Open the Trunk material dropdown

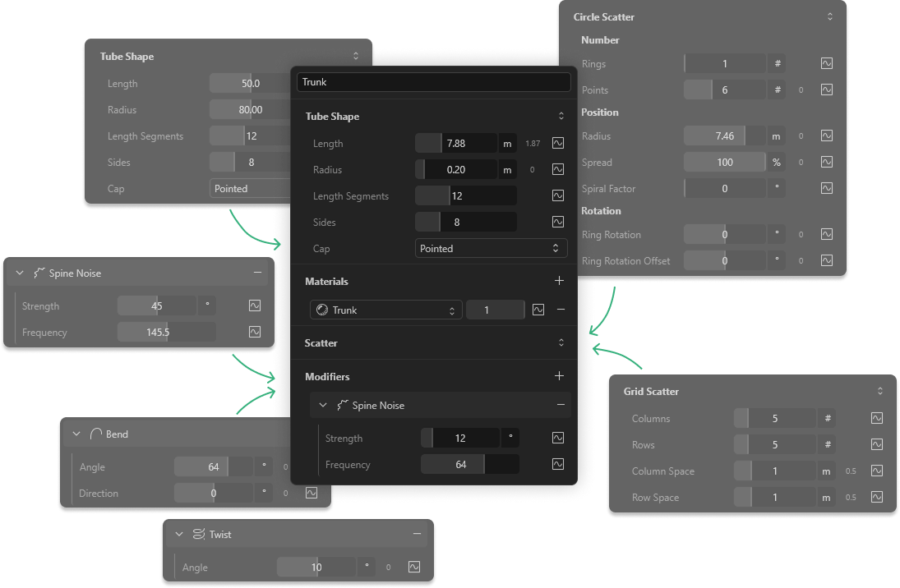(x=385, y=310)
